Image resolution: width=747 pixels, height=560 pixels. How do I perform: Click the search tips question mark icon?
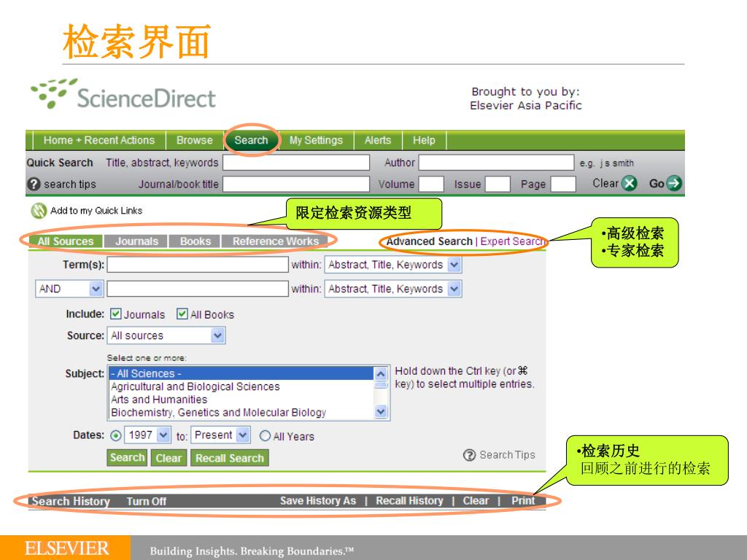click(x=34, y=184)
